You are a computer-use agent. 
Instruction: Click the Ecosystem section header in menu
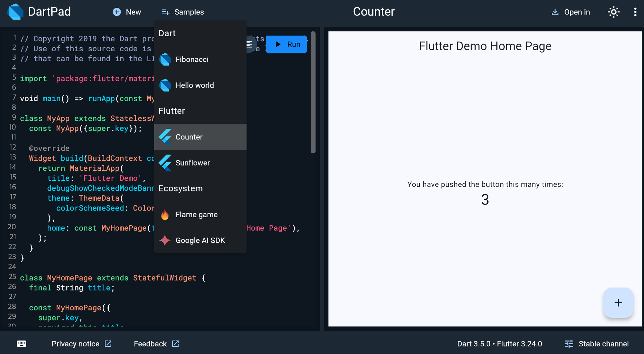click(x=180, y=188)
